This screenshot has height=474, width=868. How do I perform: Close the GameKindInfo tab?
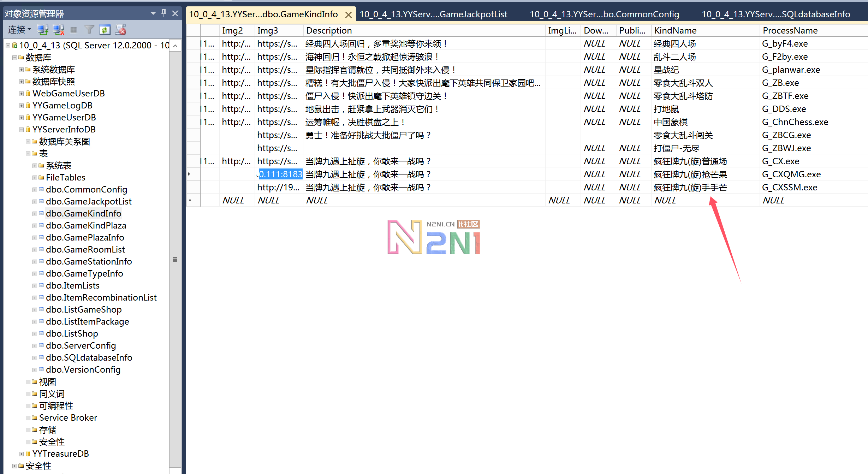[x=348, y=15]
